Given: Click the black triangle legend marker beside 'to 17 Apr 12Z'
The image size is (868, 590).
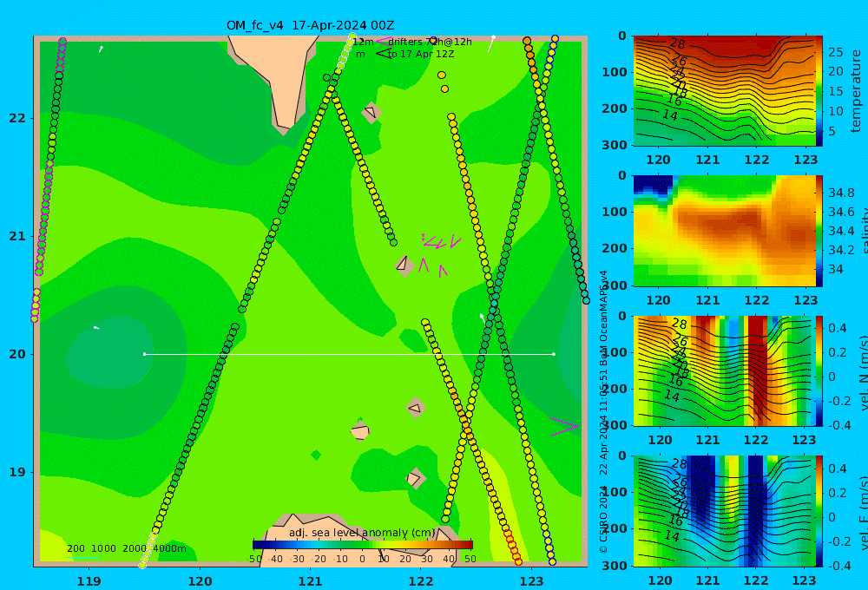Looking at the screenshot, I should click(x=384, y=53).
